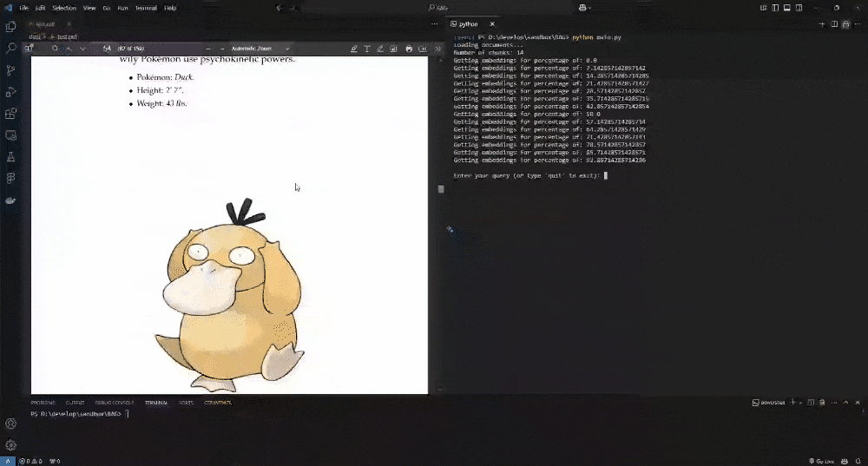
Task: Click the remote window status indicator
Action: coord(8,461)
